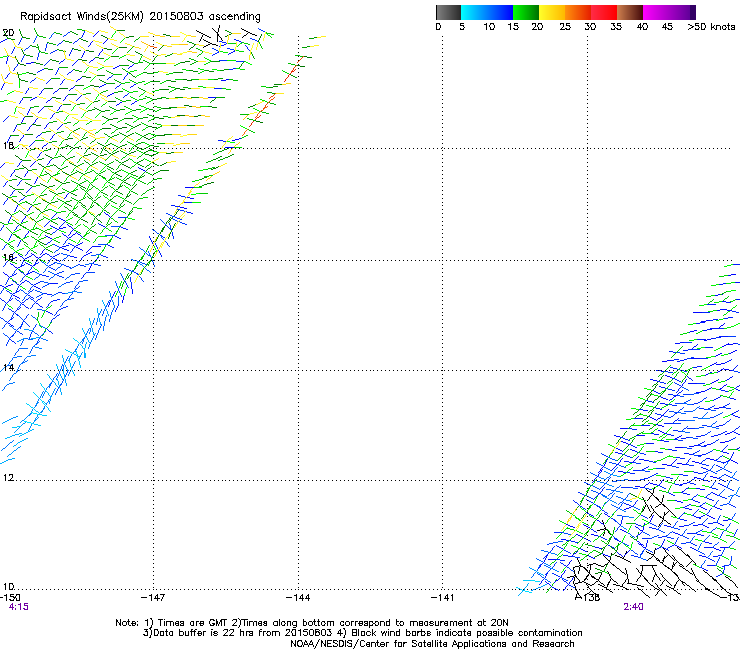740x650 pixels.
Task: Click the '40' legend scale label
Action: tap(642, 27)
